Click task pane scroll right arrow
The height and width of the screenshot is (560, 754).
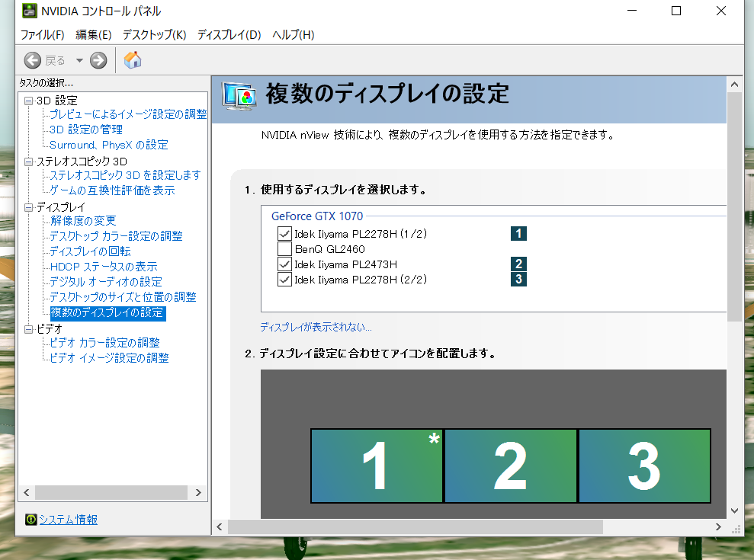pos(198,492)
